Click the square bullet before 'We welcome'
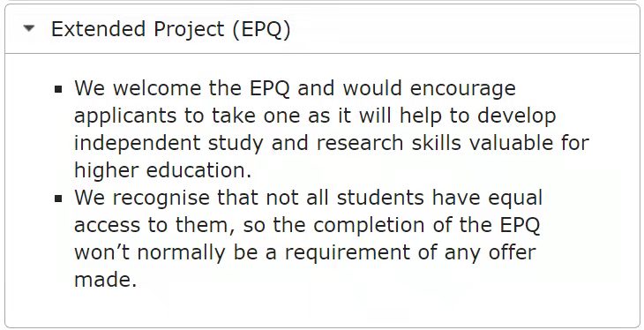 click(x=58, y=89)
